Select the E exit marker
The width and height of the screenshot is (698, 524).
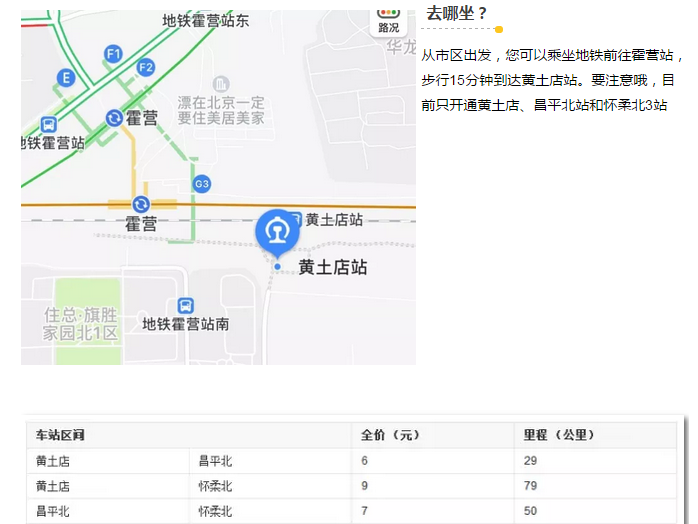tap(66, 77)
